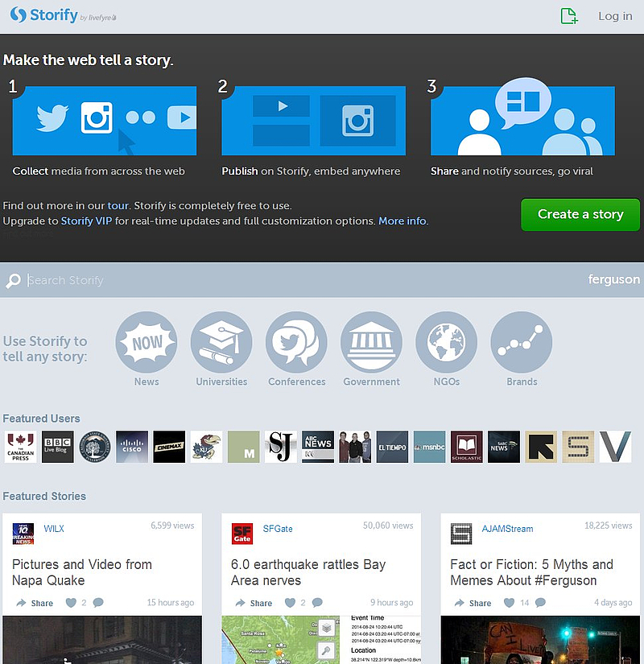Select the BBC Live Blog featured user
This screenshot has width=644, height=664.
(x=58, y=447)
